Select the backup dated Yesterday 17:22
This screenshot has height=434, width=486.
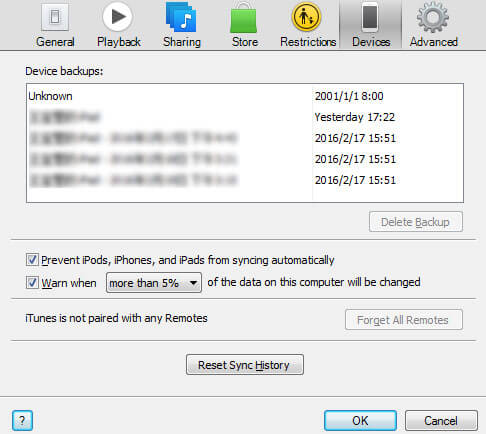245,117
